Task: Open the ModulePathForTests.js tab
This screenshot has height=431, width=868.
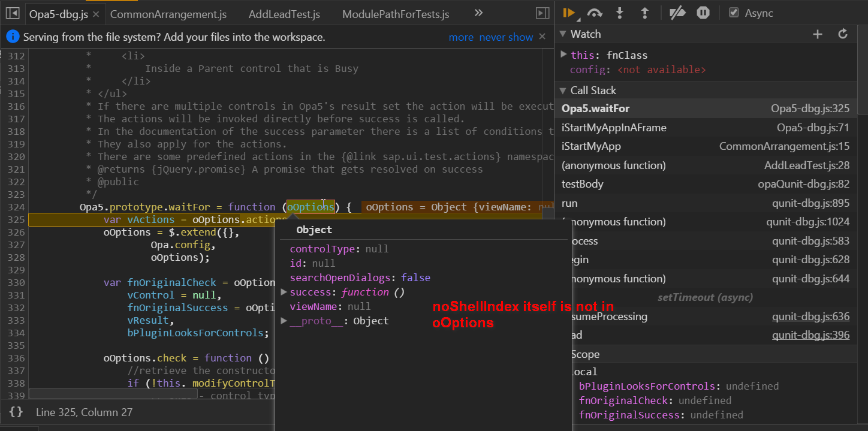Action: (396, 14)
